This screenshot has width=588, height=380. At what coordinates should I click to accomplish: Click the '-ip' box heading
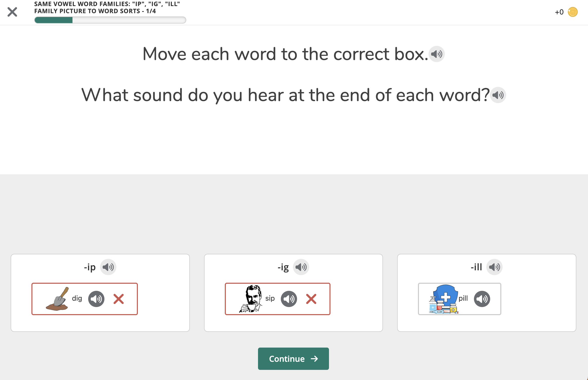[90, 267]
